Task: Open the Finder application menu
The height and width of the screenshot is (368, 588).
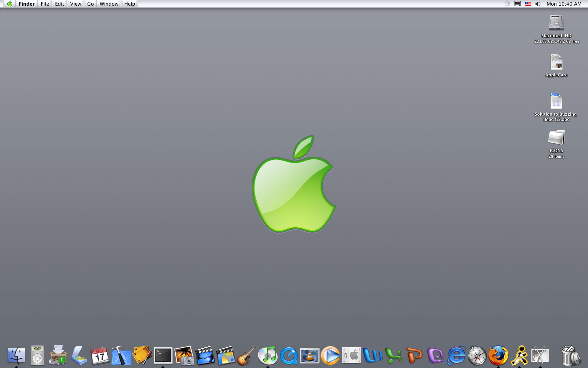Action: [27, 4]
